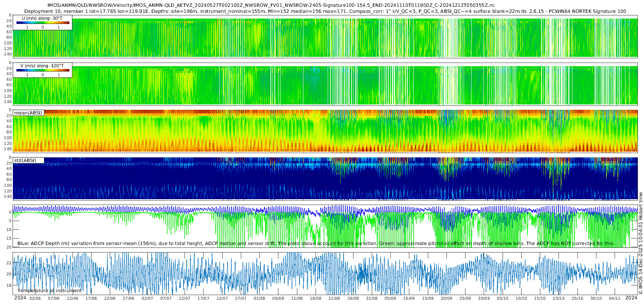644x304 pixels.
Task: Click the 30/09 date tick label
Action: [x=484, y=298]
